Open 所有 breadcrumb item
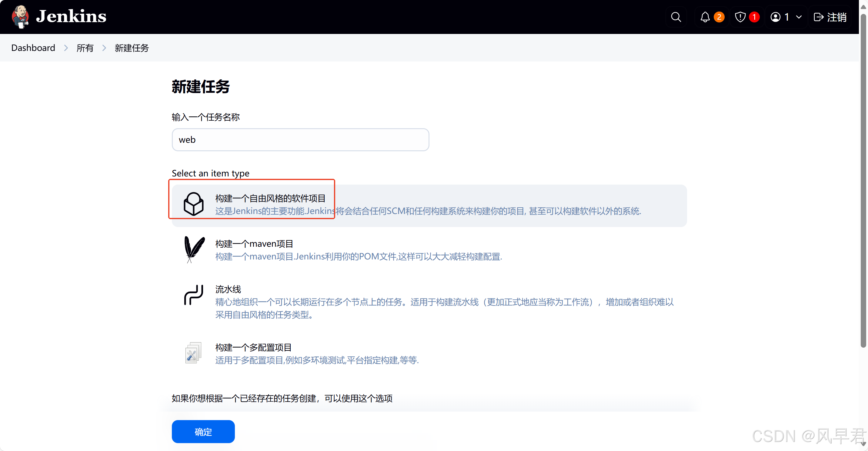This screenshot has height=451, width=868. click(x=85, y=48)
